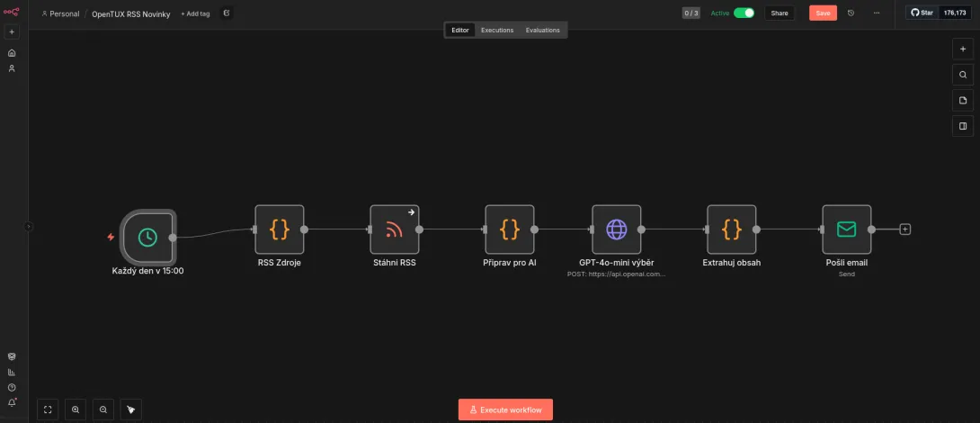Save the workflow
This screenshot has width=980, height=423.
(x=823, y=13)
